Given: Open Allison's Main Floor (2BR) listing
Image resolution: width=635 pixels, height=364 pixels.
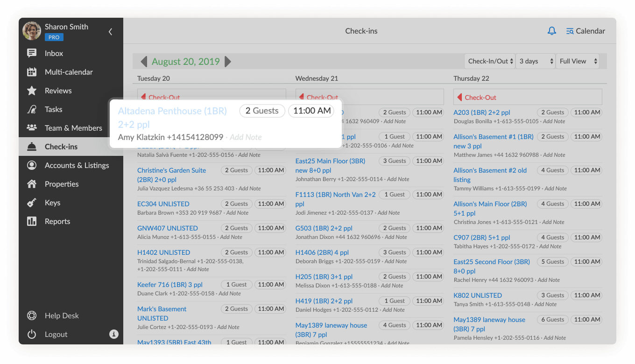Looking at the screenshot, I should 490,209.
